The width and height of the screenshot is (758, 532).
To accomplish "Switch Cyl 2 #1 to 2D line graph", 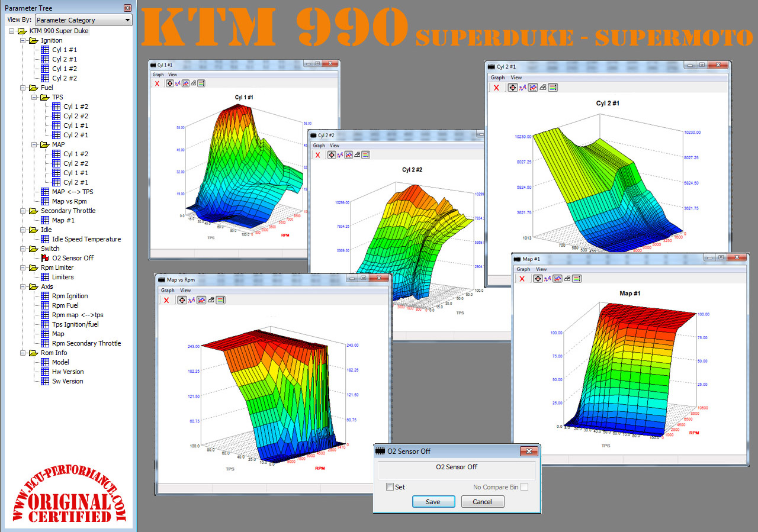I will pyautogui.click(x=522, y=87).
